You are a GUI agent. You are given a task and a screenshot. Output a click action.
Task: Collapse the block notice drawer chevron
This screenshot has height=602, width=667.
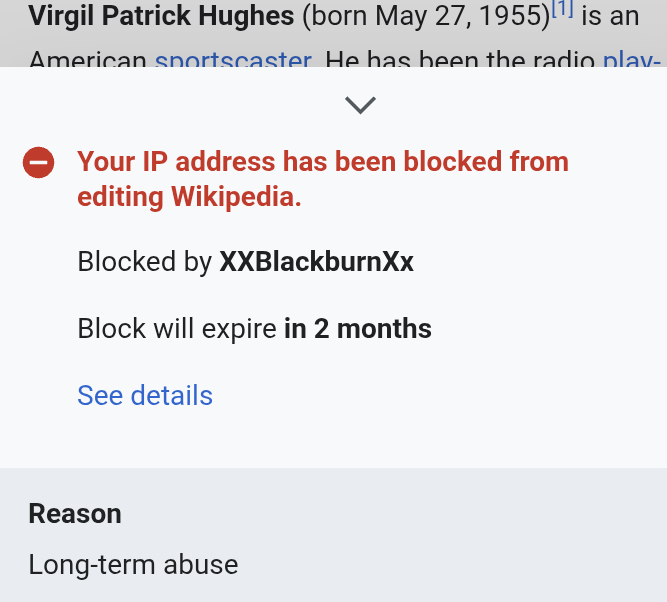pos(359,104)
